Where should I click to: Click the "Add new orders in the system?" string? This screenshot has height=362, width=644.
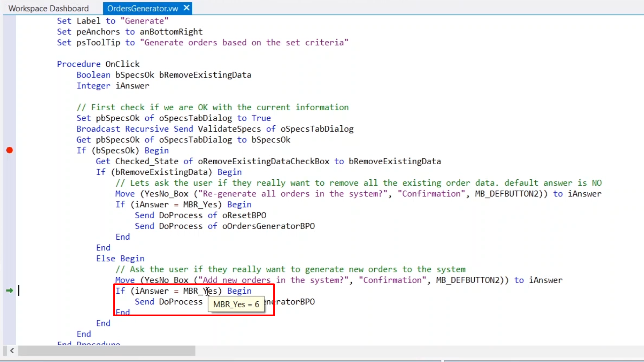coord(273,280)
